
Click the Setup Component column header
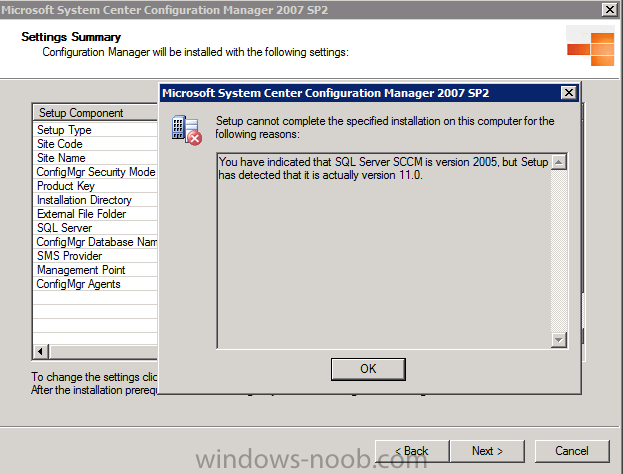tap(95, 113)
